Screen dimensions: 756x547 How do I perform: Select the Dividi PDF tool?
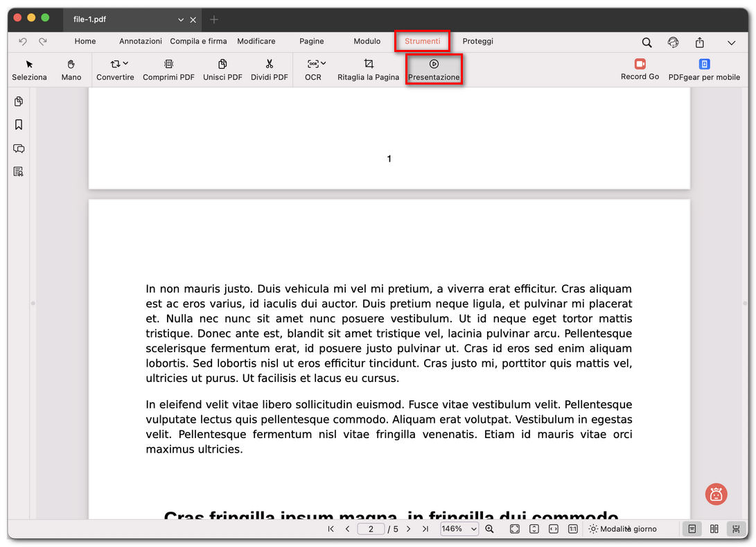click(270, 69)
